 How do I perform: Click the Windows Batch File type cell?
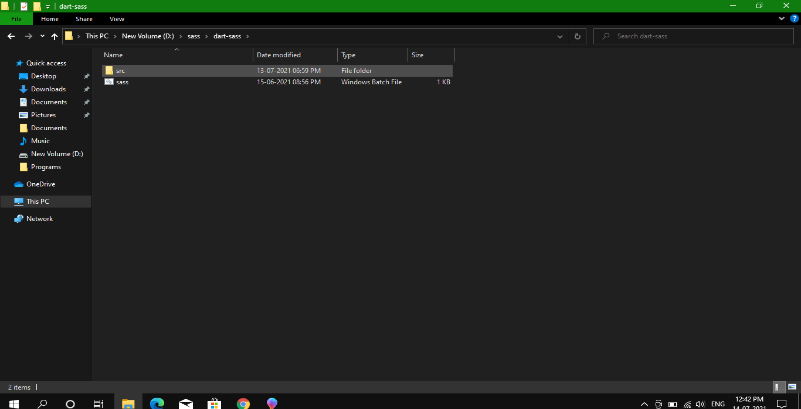point(371,82)
